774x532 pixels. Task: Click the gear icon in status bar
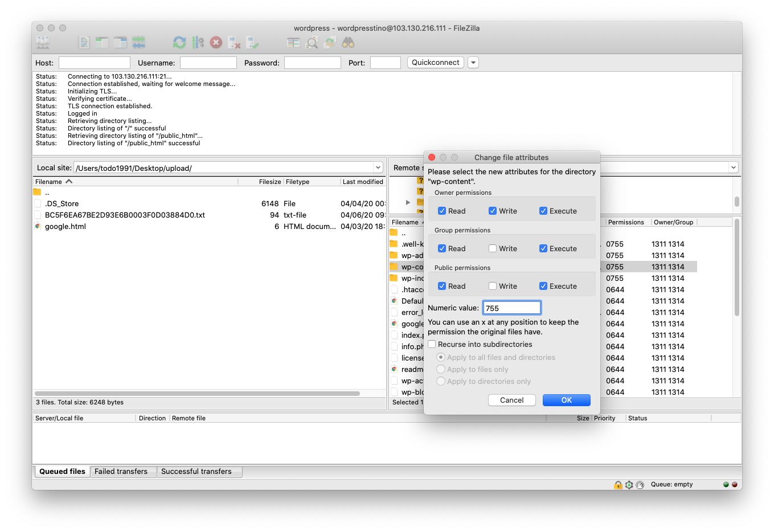pyautogui.click(x=629, y=485)
